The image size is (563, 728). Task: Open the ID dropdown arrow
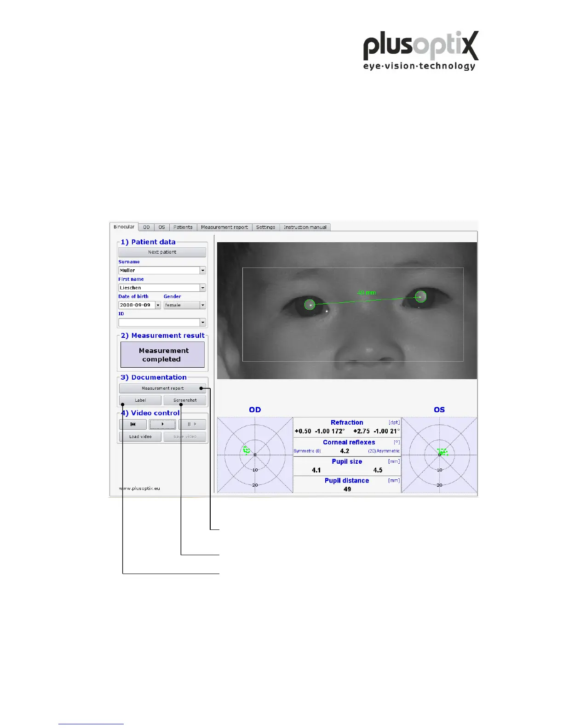[x=203, y=323]
